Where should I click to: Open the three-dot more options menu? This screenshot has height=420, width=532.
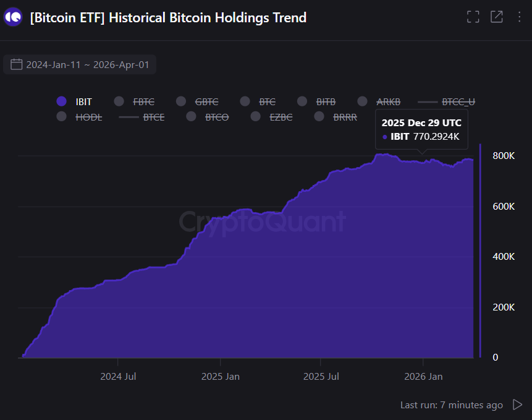[x=519, y=17]
